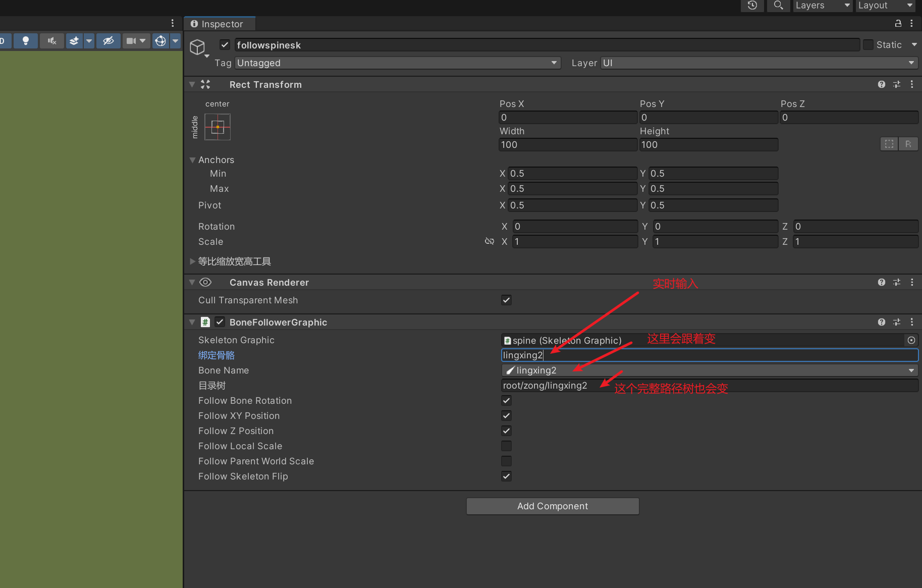Click the Add Component button

tap(553, 506)
